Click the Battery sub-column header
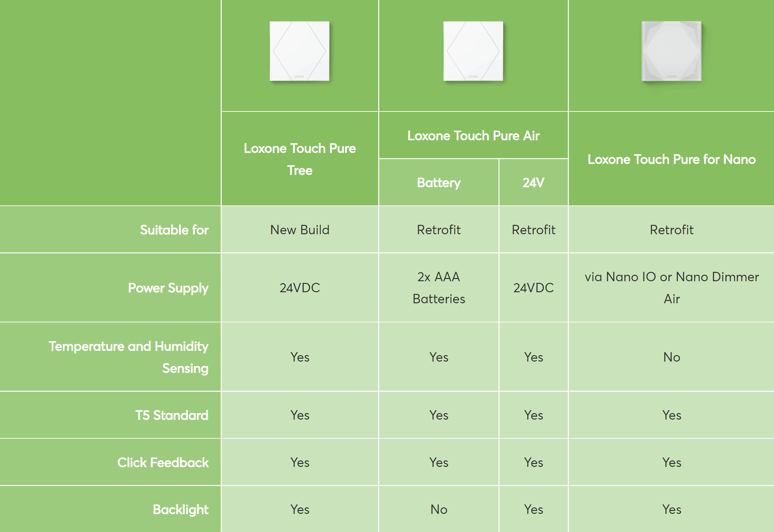The height and width of the screenshot is (532, 774). [439, 183]
